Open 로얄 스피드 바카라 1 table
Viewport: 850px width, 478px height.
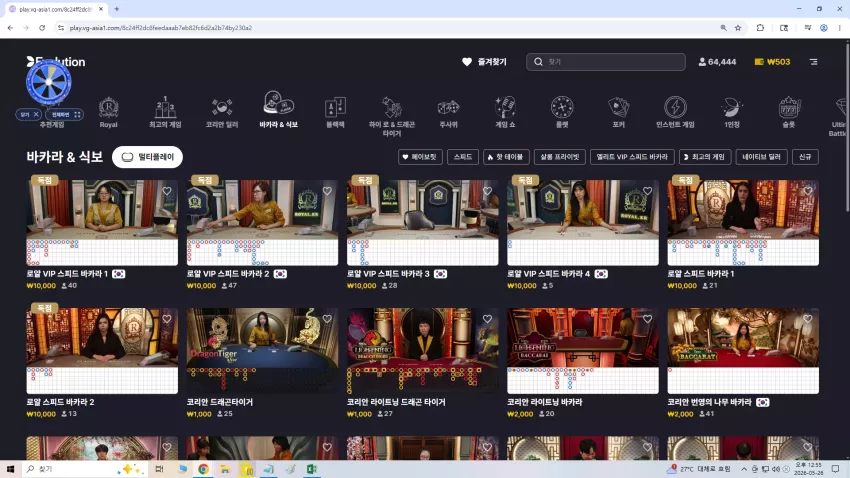pyautogui.click(x=743, y=222)
